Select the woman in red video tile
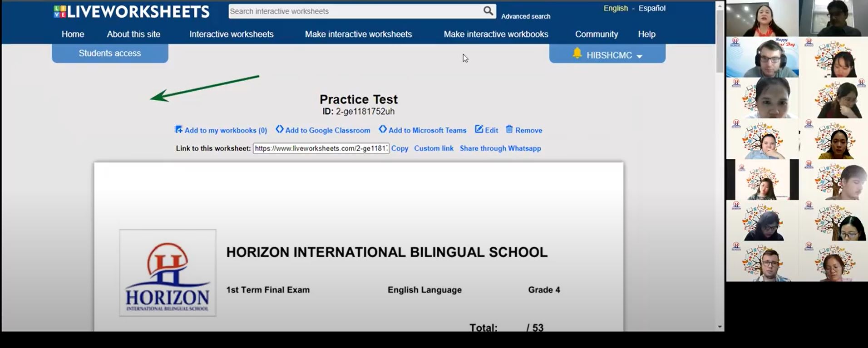Viewport: 868px width, 348px height. [762, 18]
